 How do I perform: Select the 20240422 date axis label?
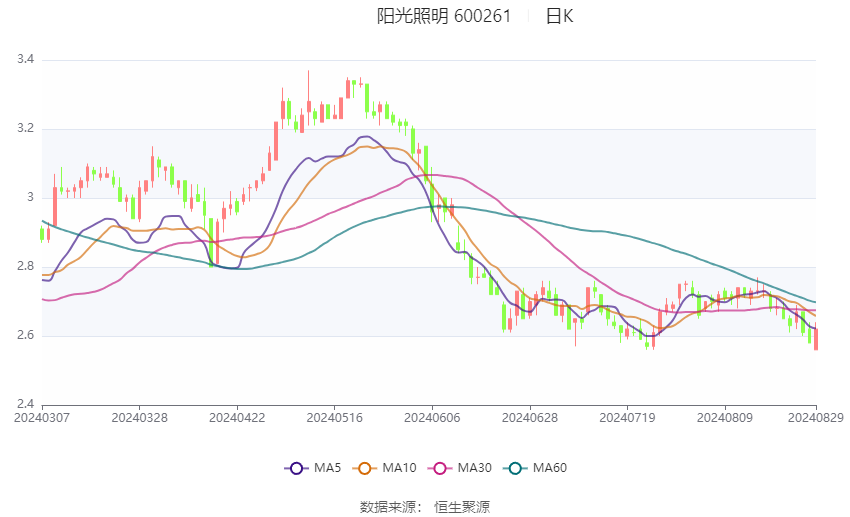237,418
